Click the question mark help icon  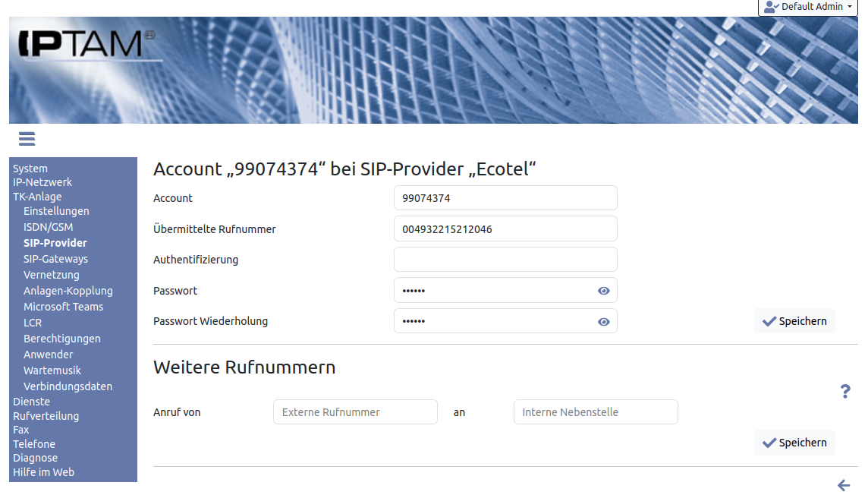pos(845,392)
